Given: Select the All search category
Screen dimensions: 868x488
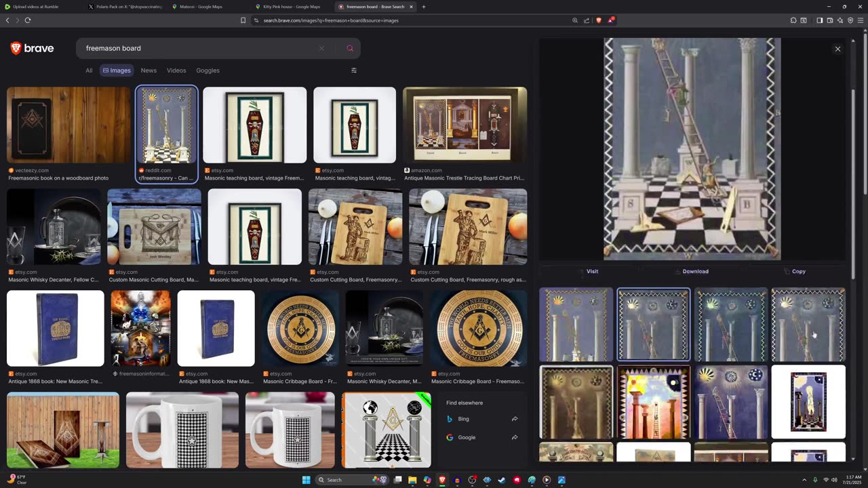Looking at the screenshot, I should (89, 70).
